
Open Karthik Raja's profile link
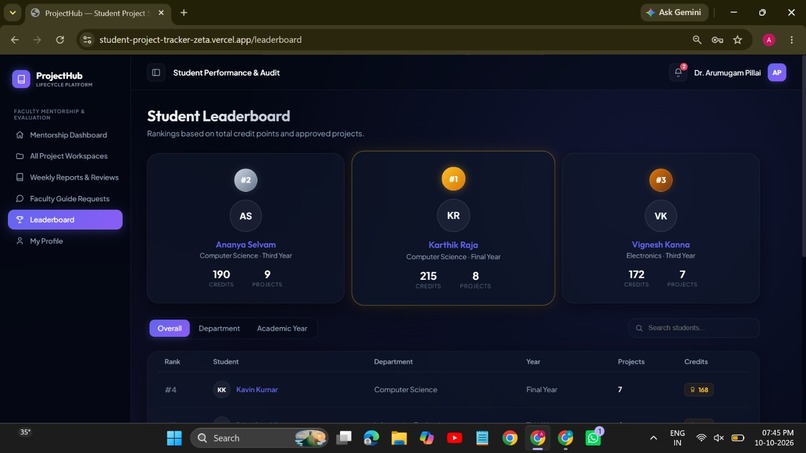(453, 245)
